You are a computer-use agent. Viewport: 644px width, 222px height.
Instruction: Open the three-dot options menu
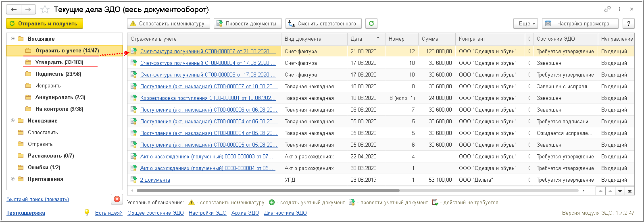619,9
